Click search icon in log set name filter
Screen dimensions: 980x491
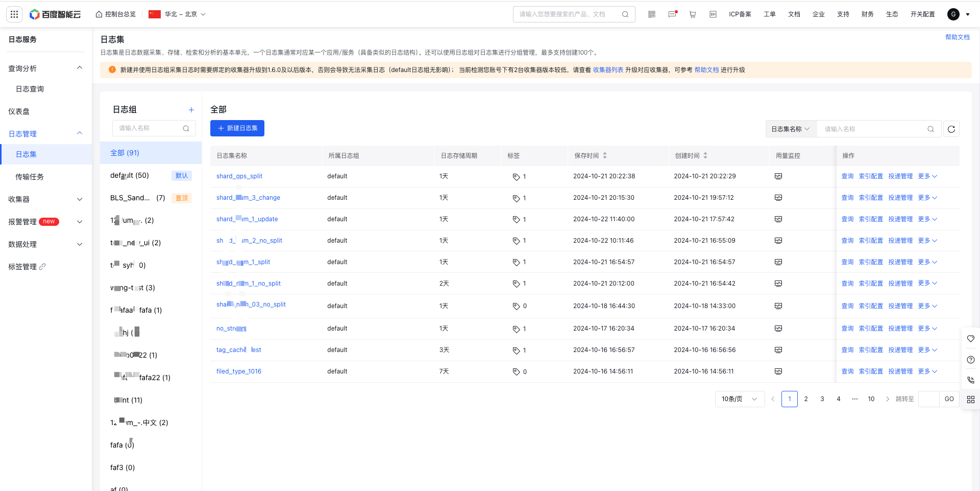(931, 129)
